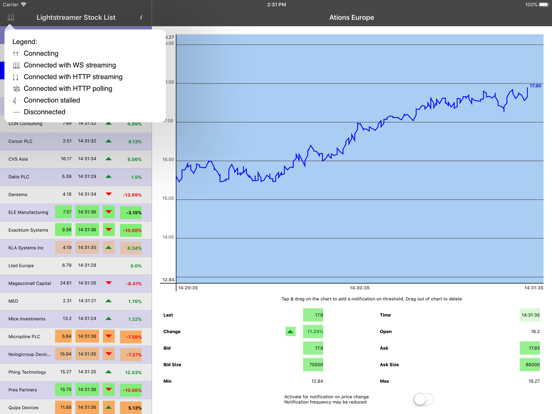Tap the Bid Size value 76500

(x=313, y=365)
